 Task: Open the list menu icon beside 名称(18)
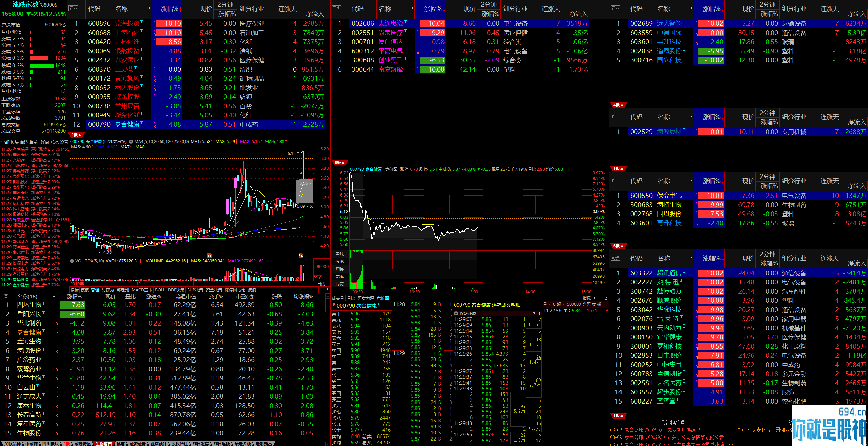tap(6, 297)
